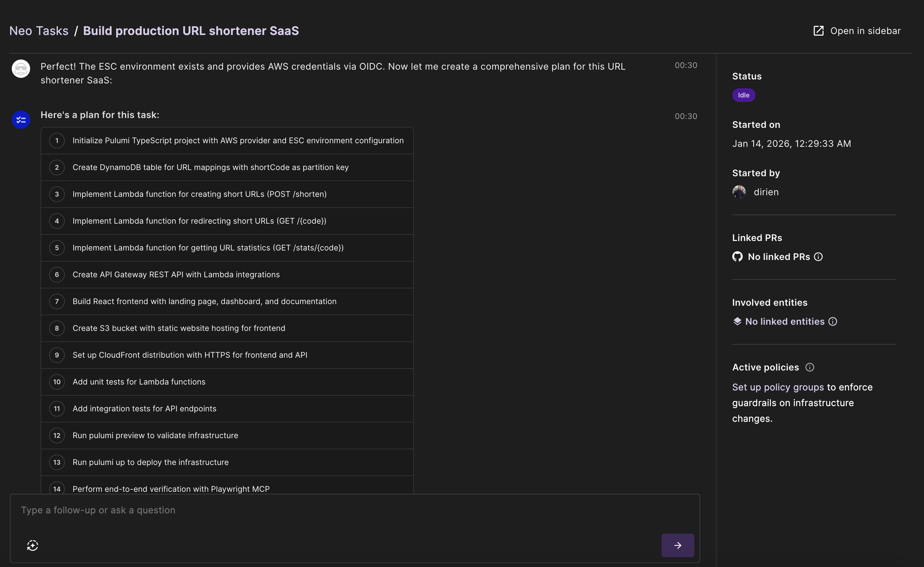Select step 6 Create API Gateway REST API
Image resolution: width=924 pixels, height=567 pixels.
(227, 274)
